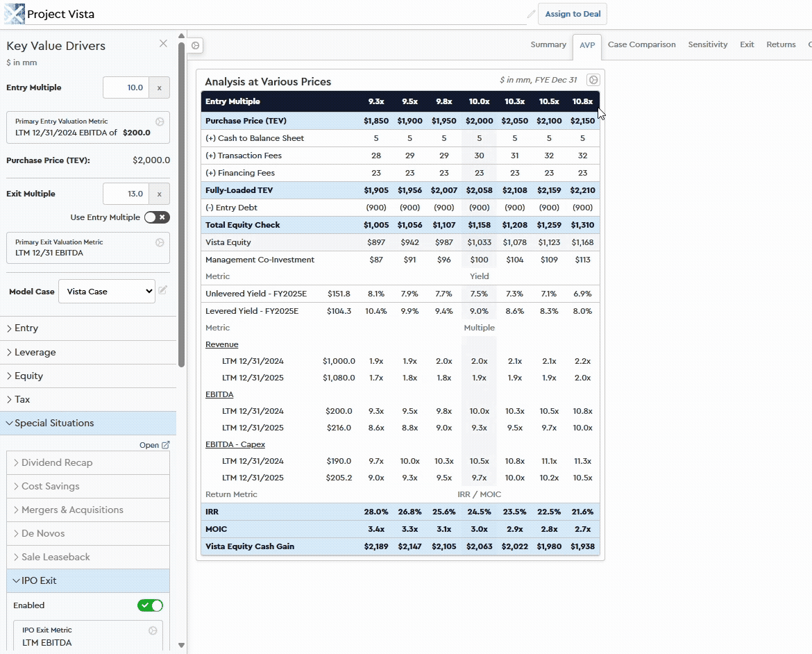
Task: Toggle the Use Entry Multiple switch
Action: click(157, 217)
